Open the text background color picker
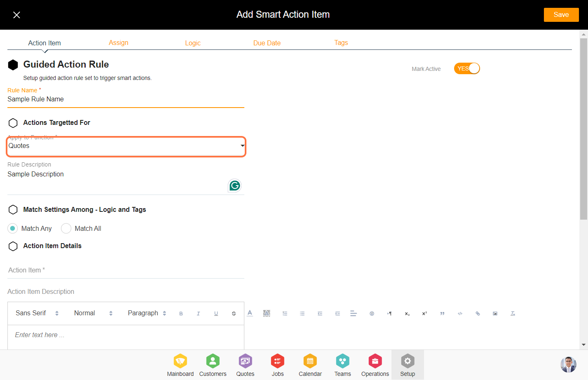Screen dimensions: 588x380 point(267,313)
